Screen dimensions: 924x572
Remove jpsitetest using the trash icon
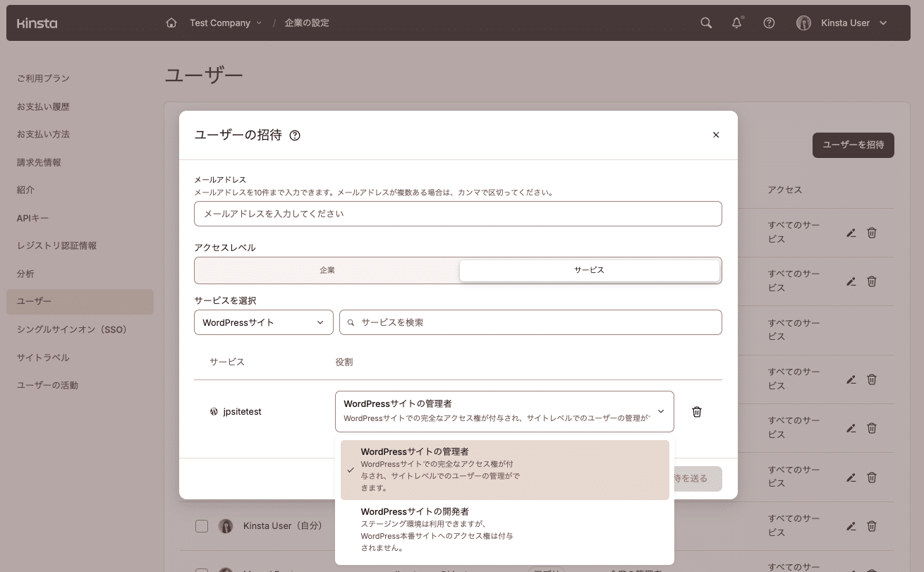696,411
